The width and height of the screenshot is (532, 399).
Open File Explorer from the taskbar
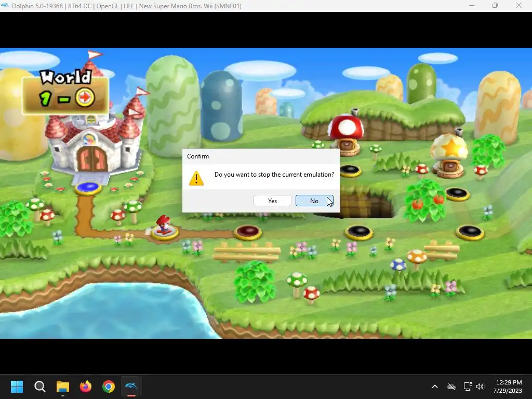[63, 387]
